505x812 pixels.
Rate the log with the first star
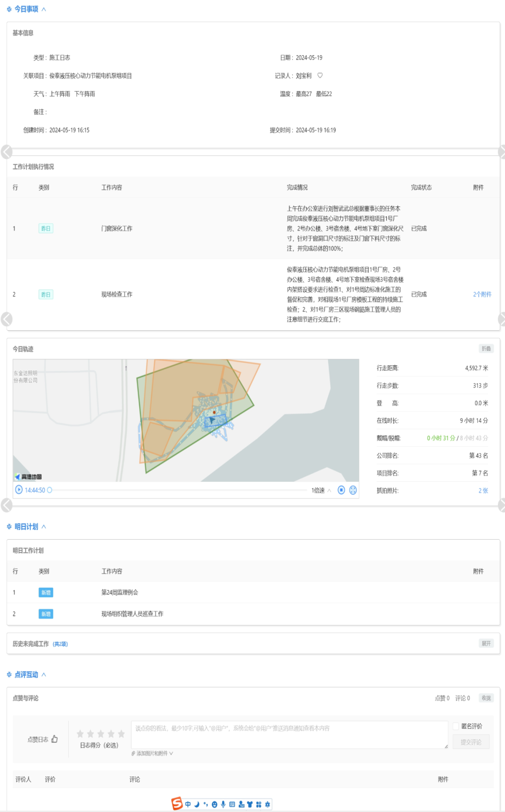(x=80, y=734)
